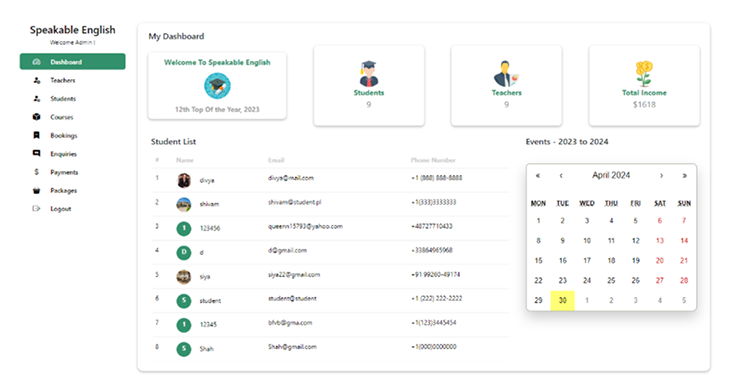Select April 24 in the calendar

click(587, 280)
